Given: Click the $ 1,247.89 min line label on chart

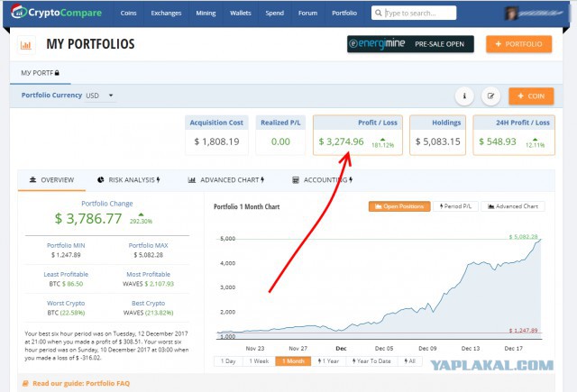Looking at the screenshot, I should coord(523,330).
